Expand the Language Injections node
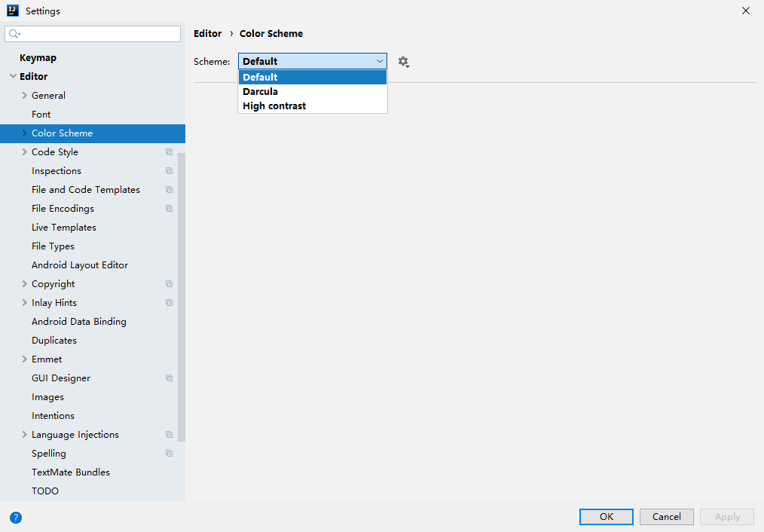Image resolution: width=764 pixels, height=532 pixels. [24, 435]
